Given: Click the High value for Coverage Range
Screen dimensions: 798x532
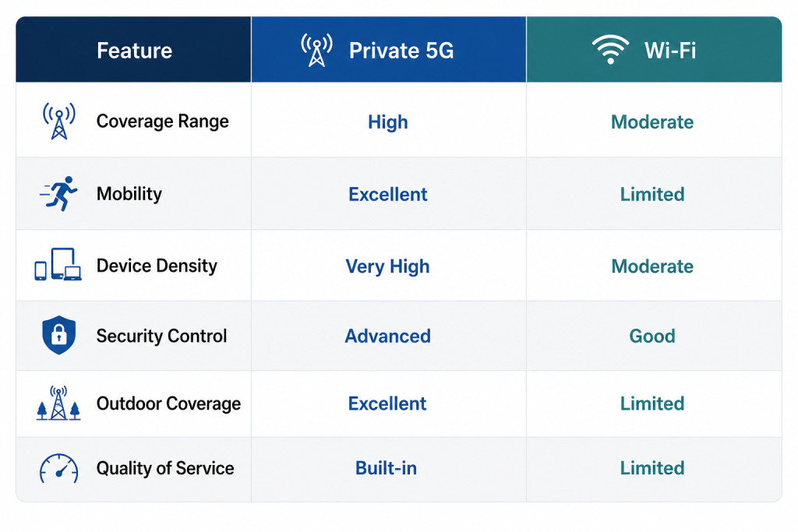Looking at the screenshot, I should click(x=388, y=122).
